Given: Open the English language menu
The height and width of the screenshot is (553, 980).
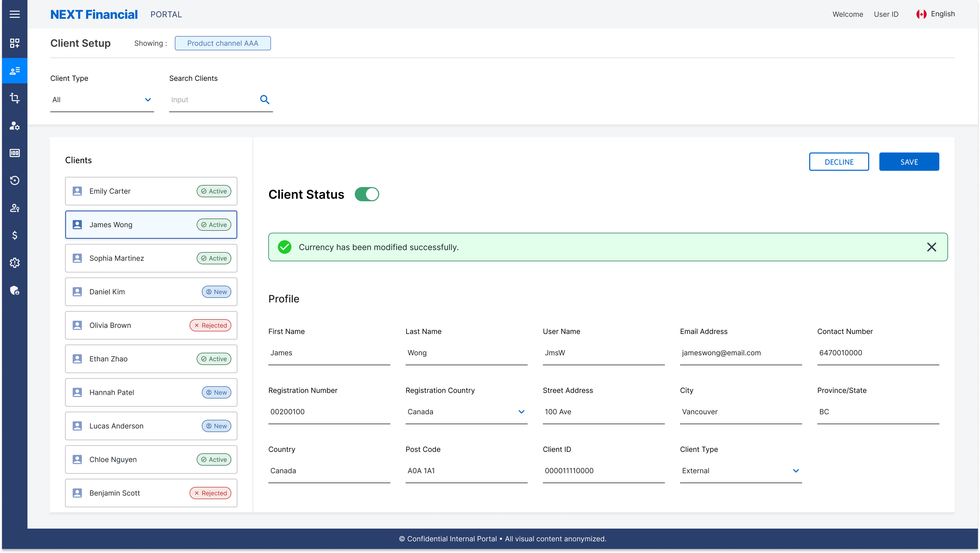Looking at the screenshot, I should click(936, 14).
